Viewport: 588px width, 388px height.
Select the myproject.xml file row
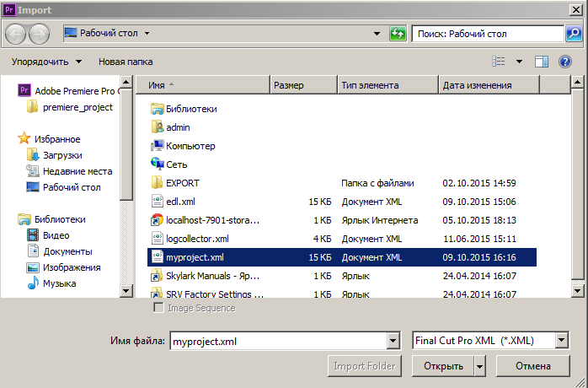342,257
